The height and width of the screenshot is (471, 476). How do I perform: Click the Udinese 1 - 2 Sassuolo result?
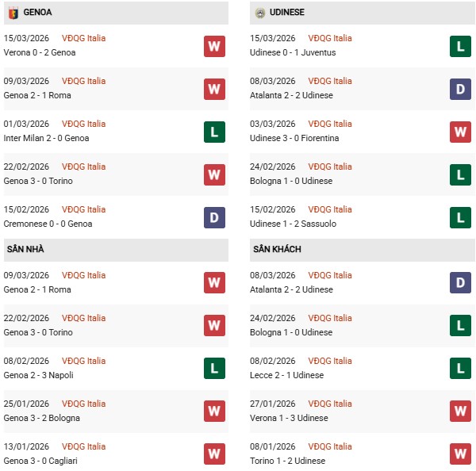pos(292,224)
